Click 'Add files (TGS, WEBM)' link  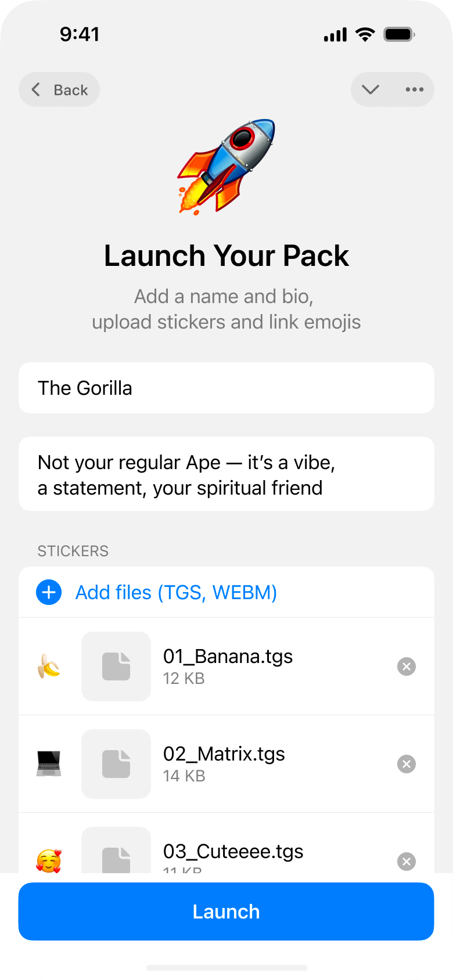click(x=176, y=592)
